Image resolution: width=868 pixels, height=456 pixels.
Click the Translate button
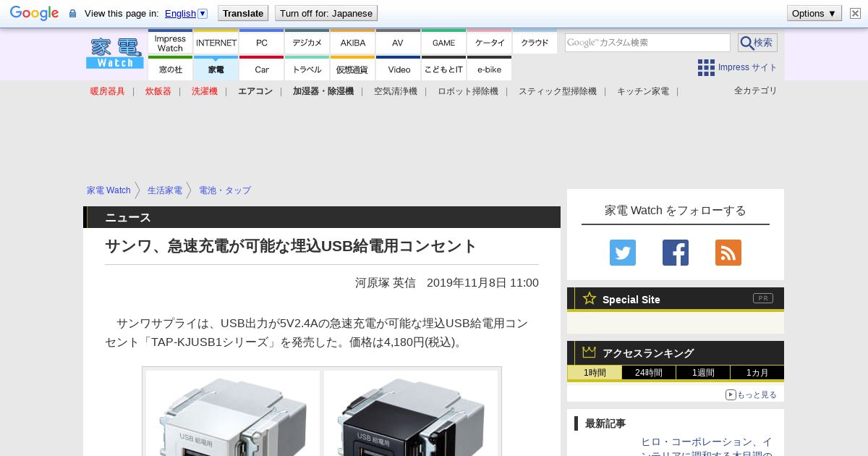(x=243, y=13)
